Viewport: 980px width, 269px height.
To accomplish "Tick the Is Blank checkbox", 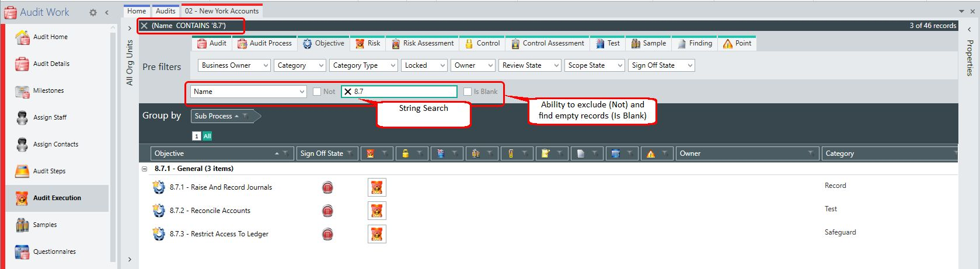I will 468,92.
